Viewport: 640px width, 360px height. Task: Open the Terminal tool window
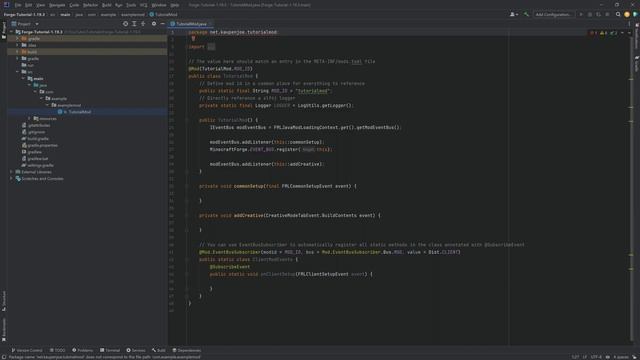(110, 350)
